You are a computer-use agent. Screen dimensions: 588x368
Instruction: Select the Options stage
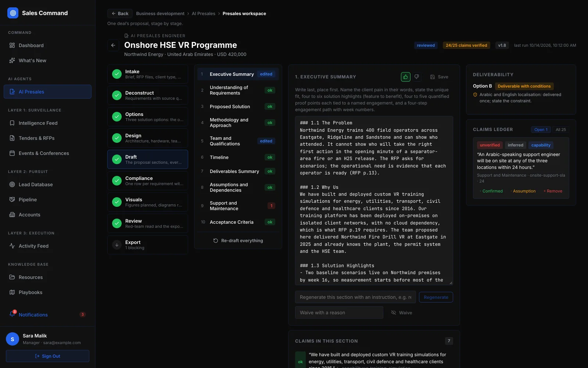pyautogui.click(x=148, y=117)
